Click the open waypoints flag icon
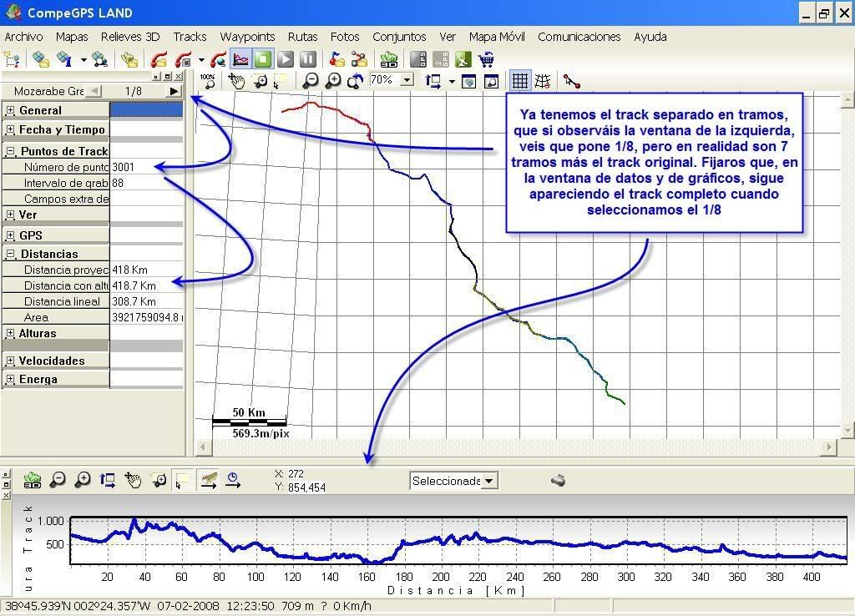 pyautogui.click(x=337, y=59)
